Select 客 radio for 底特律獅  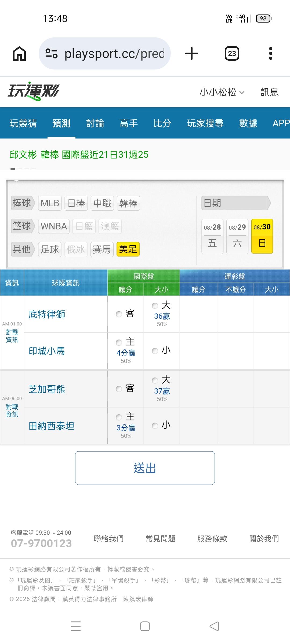[119, 314]
